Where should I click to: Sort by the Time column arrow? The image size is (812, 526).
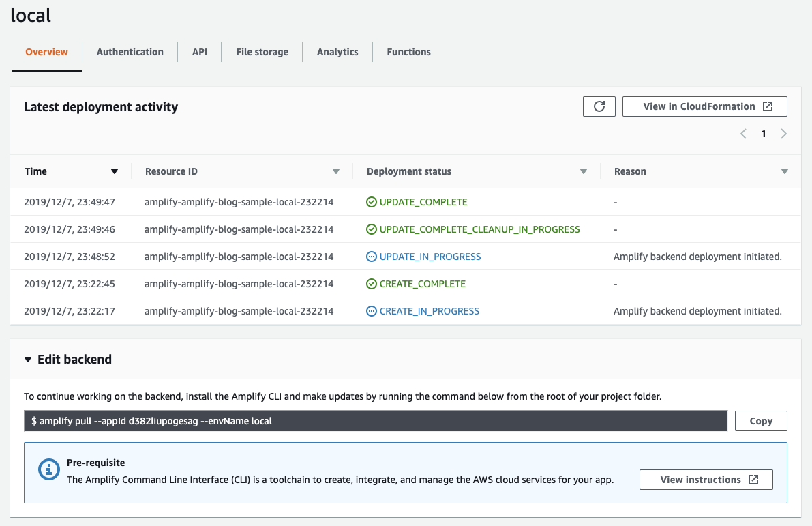pos(115,171)
